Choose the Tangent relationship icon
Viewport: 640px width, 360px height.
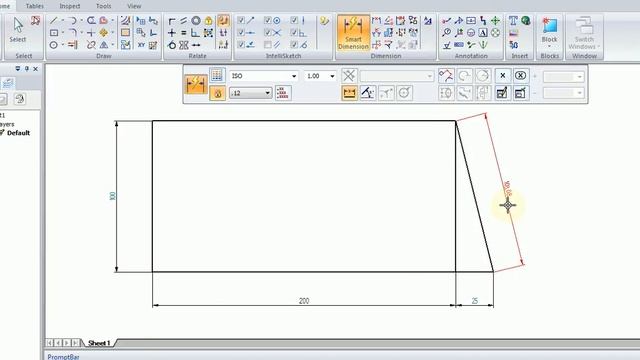(x=172, y=45)
